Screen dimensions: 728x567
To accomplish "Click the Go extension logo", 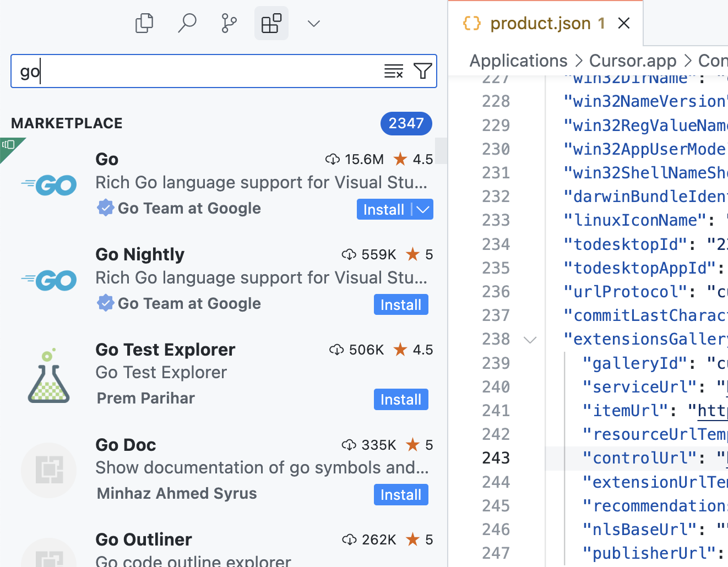I will tap(49, 185).
